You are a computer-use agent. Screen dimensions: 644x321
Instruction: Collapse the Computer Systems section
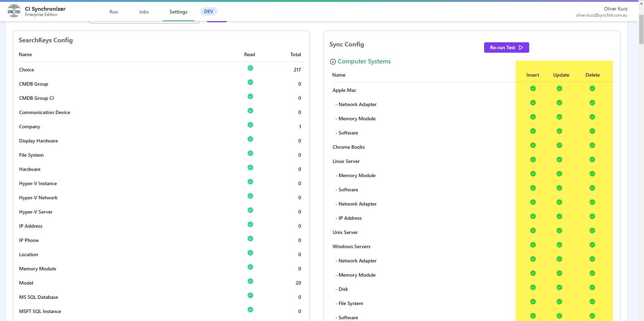click(333, 62)
